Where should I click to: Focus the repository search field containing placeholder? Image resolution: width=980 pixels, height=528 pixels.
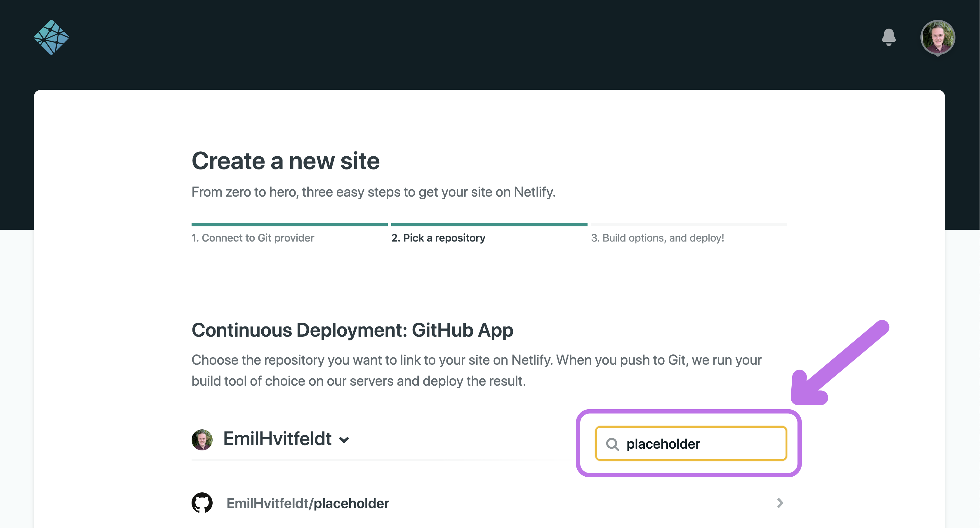[x=691, y=444]
